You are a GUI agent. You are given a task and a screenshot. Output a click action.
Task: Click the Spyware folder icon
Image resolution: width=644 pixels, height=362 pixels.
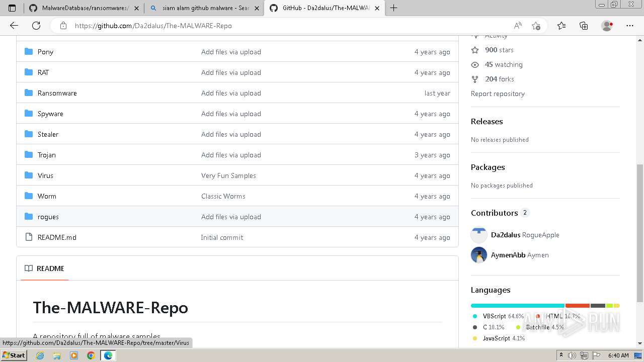(x=29, y=114)
